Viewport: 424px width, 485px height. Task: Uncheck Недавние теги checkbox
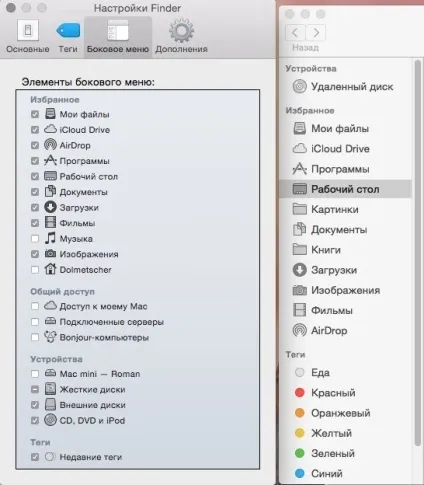coord(35,457)
